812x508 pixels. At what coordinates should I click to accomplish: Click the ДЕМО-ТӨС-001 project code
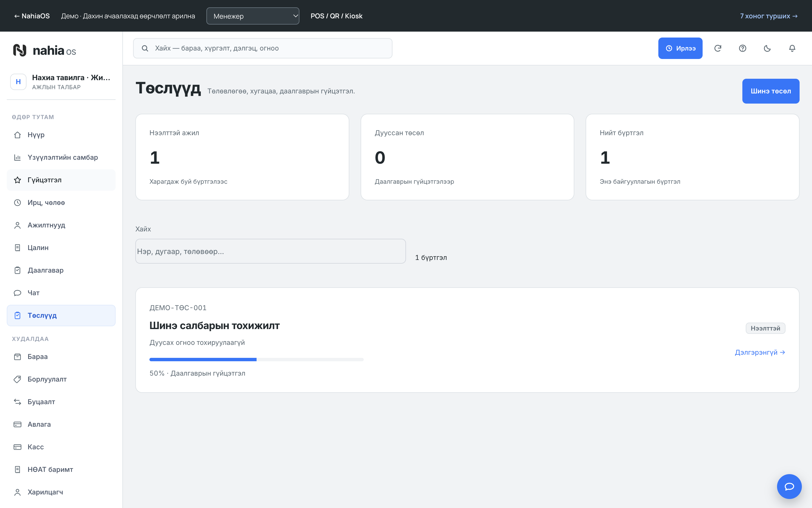click(178, 308)
